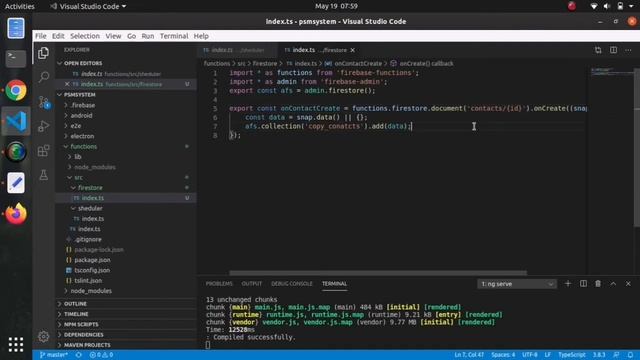The image size is (640, 360).
Task: Change UTF-8 encoding in status bar
Action: click(530, 355)
